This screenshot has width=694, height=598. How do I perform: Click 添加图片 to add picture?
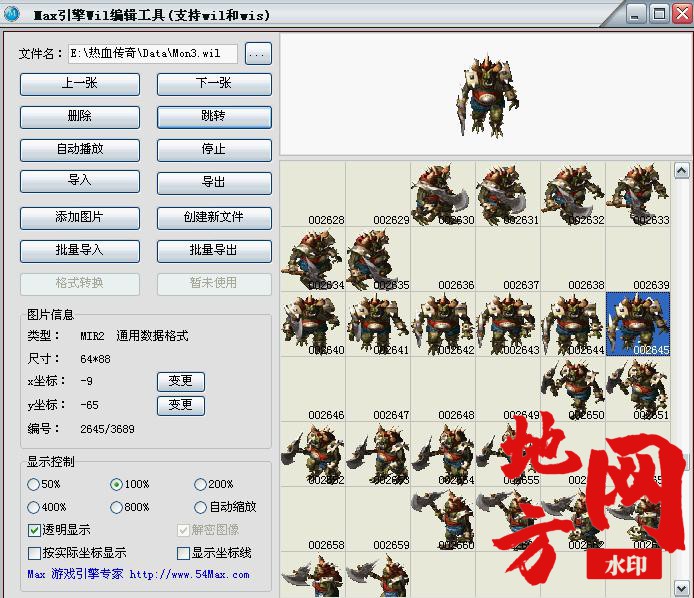[80, 218]
